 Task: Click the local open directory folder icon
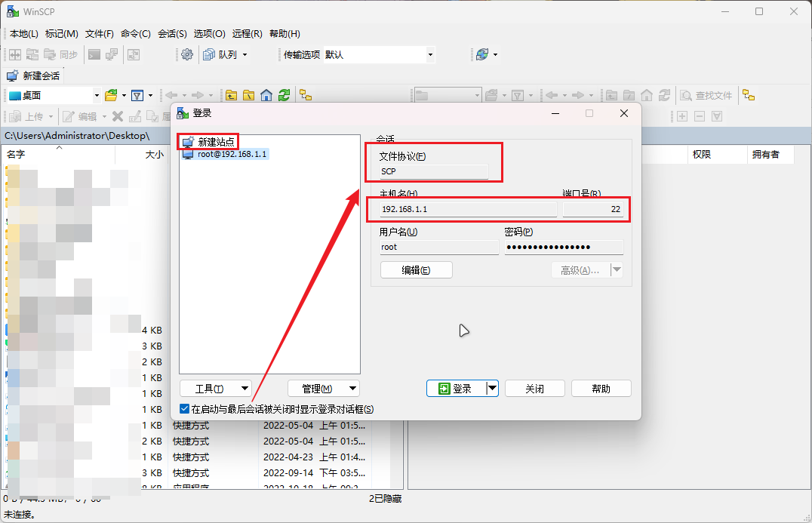111,95
